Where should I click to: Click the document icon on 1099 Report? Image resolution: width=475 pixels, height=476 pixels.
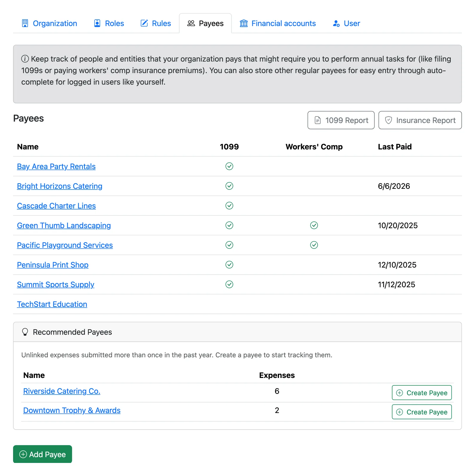[x=318, y=120]
